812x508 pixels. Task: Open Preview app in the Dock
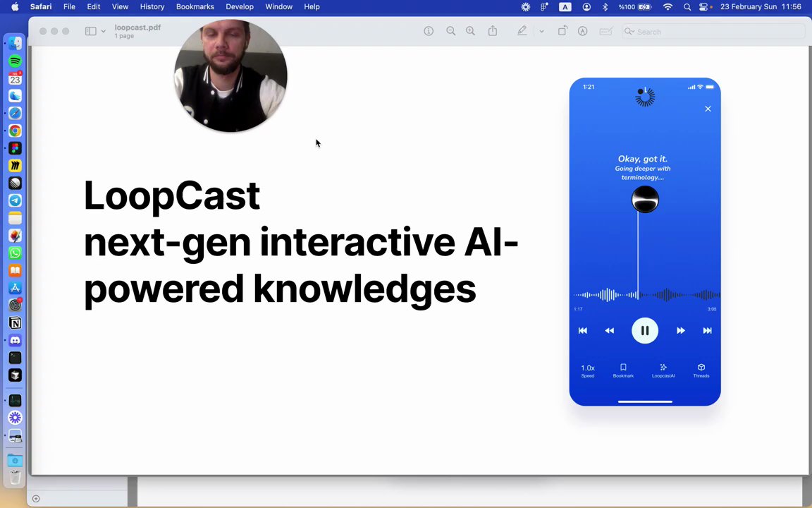pyautogui.click(x=15, y=437)
